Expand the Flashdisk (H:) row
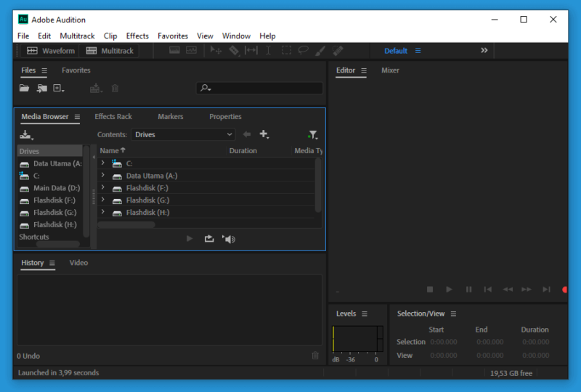581x392 pixels. tap(103, 211)
